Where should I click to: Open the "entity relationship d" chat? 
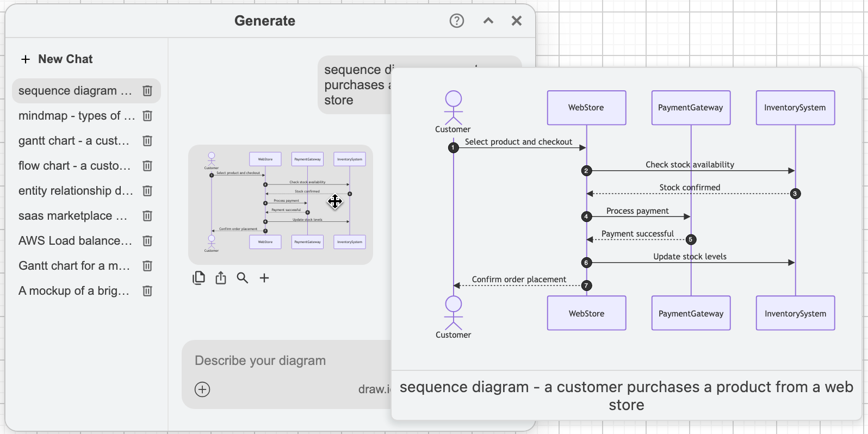coord(76,191)
